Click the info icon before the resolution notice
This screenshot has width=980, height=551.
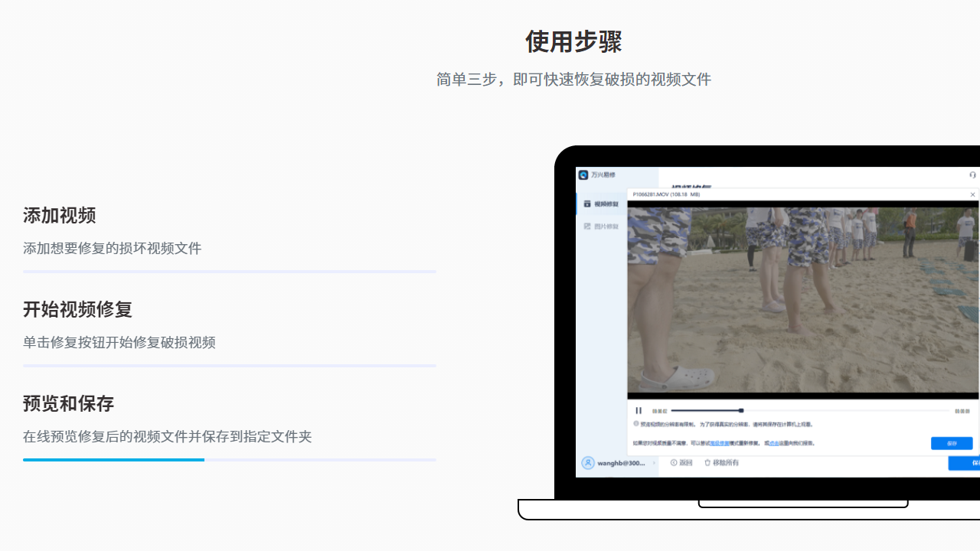635,425
